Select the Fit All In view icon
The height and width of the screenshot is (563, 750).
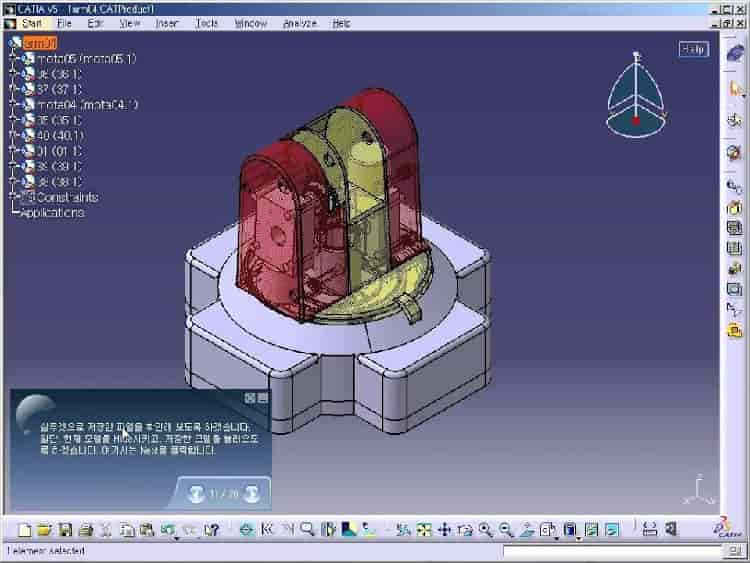tap(423, 529)
